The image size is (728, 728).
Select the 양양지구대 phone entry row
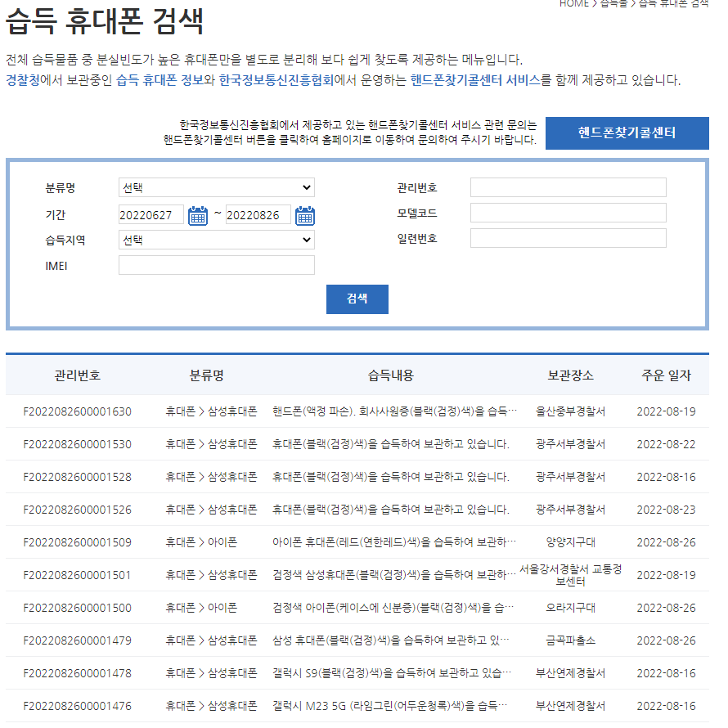click(x=364, y=542)
